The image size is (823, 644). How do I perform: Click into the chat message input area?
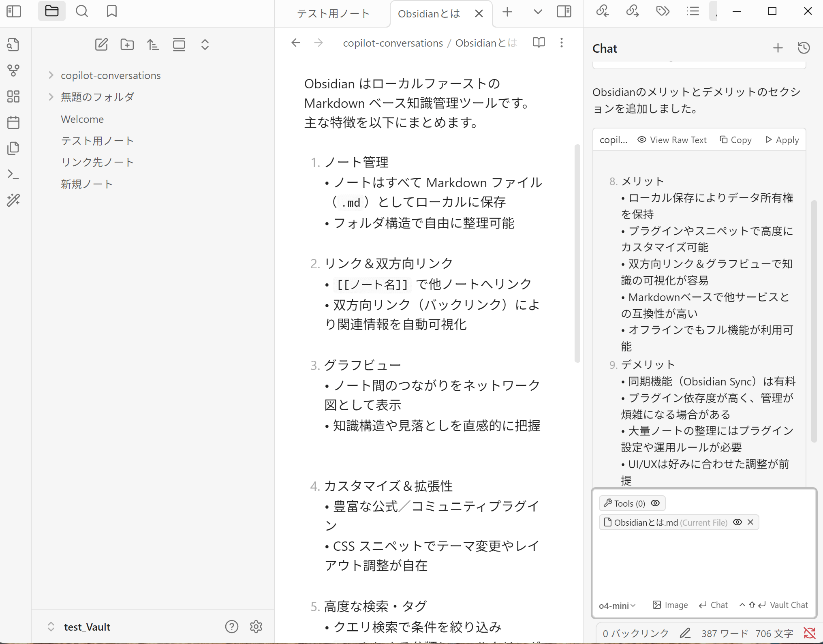[x=704, y=563]
